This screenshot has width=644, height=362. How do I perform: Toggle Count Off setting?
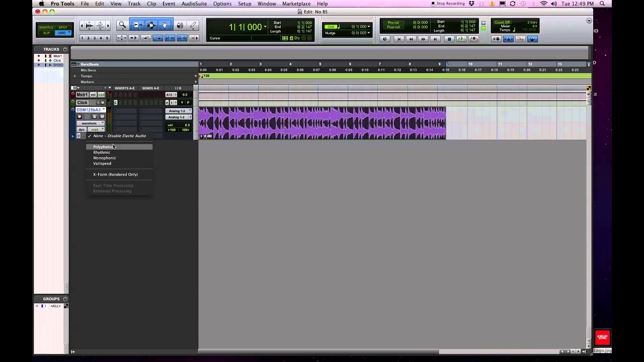[x=503, y=23]
